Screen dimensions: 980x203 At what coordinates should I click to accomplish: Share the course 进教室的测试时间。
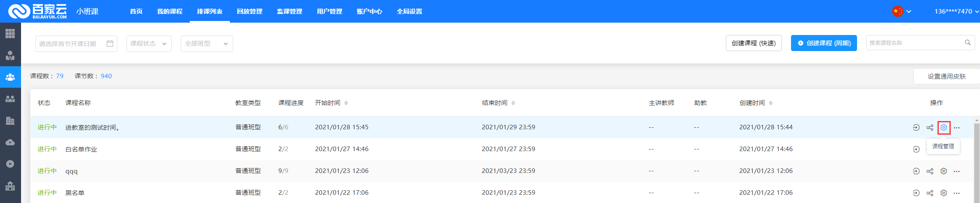pos(930,128)
